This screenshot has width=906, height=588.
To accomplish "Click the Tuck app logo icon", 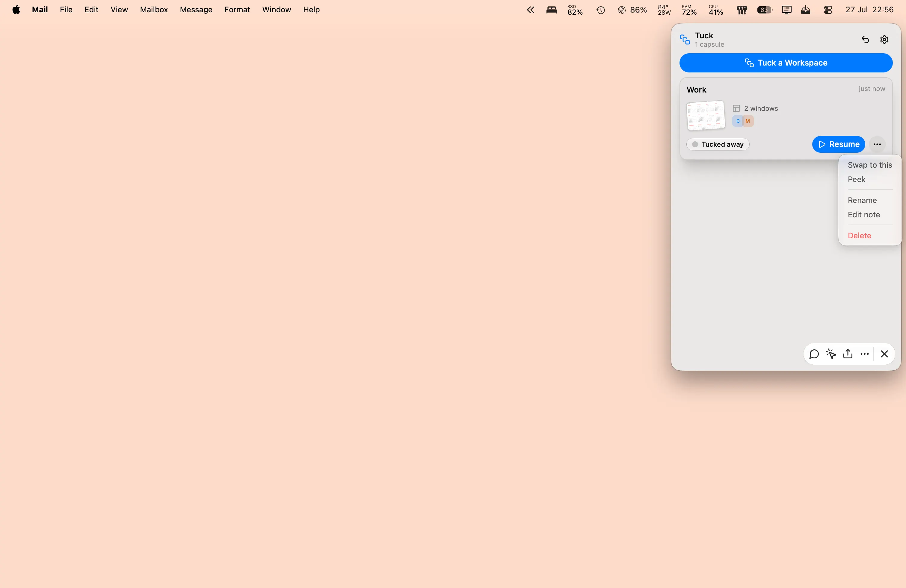I will point(685,39).
